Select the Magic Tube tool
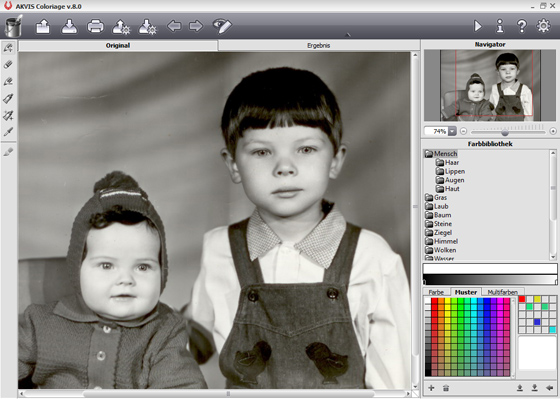Image resolution: width=560 pixels, height=399 pixels. [8, 115]
